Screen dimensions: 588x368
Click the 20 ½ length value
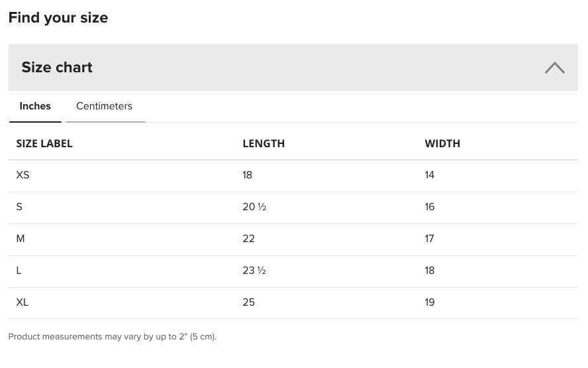(254, 207)
